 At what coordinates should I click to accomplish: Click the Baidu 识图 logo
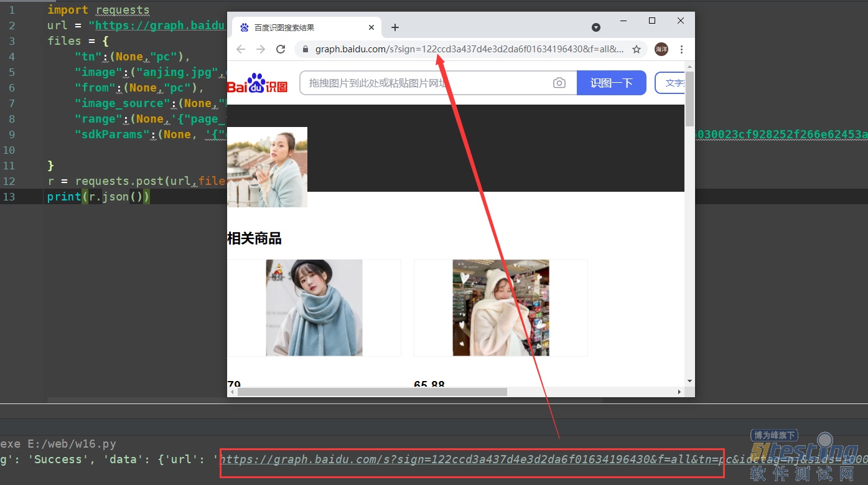coord(258,83)
